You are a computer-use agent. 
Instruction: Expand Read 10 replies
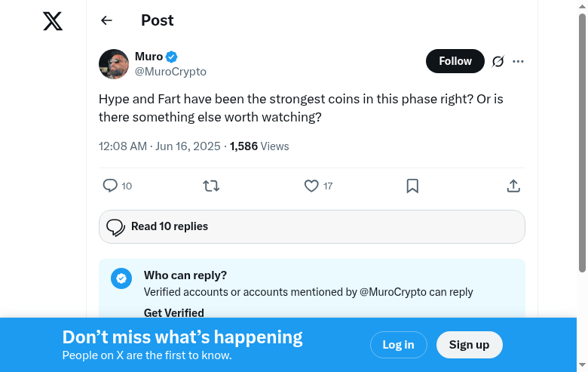[311, 226]
